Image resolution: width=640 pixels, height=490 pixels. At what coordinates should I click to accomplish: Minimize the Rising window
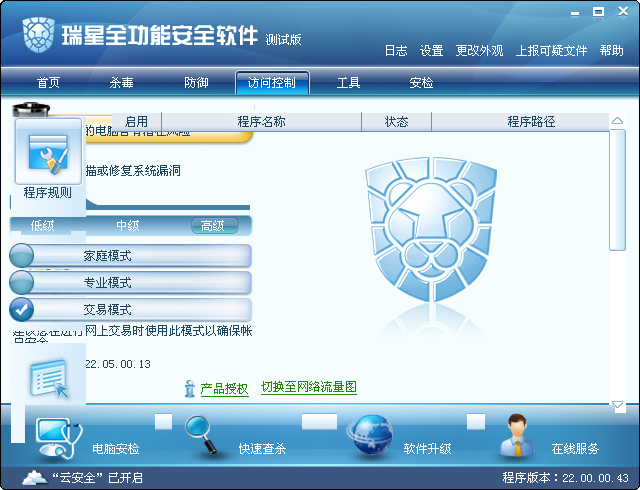pyautogui.click(x=575, y=13)
